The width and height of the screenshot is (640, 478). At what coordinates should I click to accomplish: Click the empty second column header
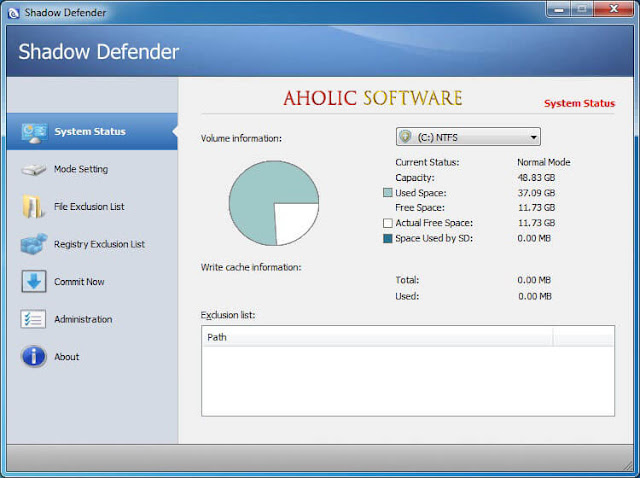pyautogui.click(x=583, y=337)
